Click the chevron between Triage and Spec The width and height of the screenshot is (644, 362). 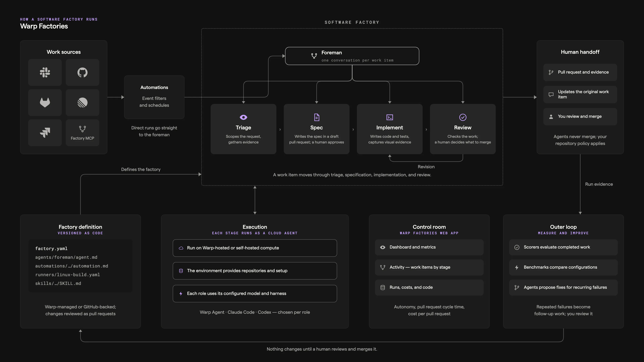tap(280, 129)
